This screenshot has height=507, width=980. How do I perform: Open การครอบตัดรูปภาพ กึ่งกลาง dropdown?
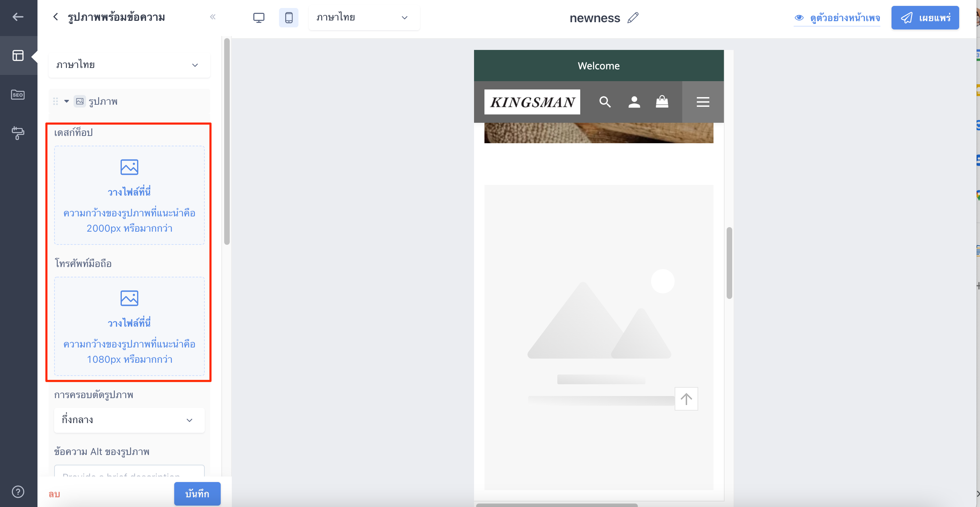point(129,420)
